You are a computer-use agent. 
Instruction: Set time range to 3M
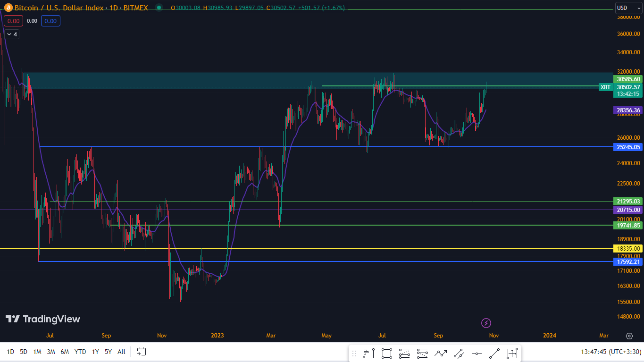click(51, 351)
